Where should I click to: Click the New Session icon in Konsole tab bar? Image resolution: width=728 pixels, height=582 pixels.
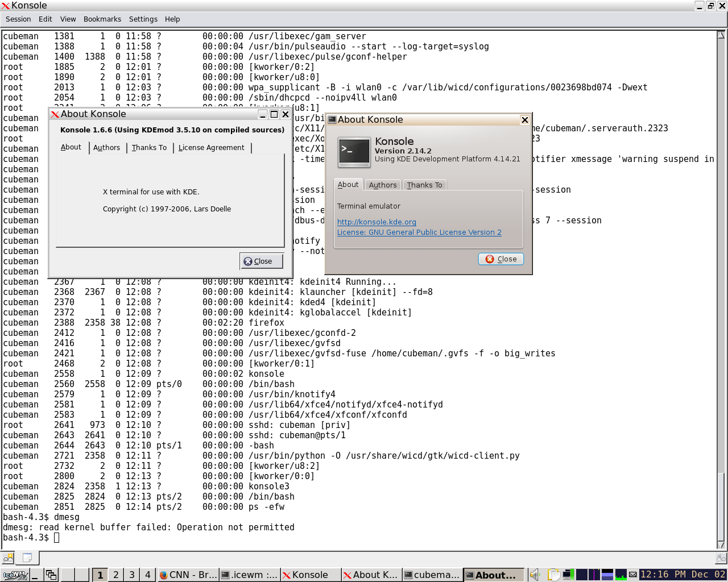point(8,558)
